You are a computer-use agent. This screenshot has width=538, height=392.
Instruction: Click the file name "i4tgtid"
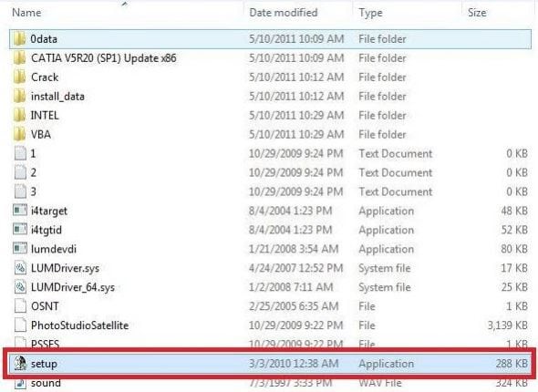(x=47, y=230)
